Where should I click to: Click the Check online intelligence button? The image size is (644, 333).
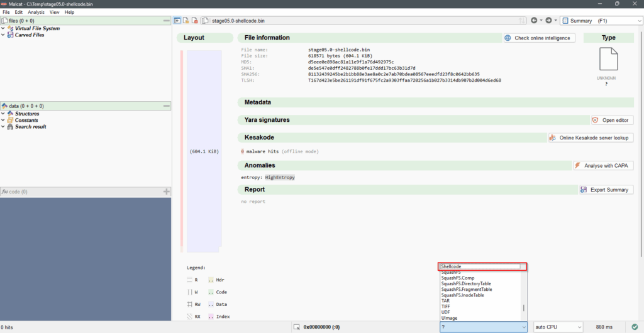(538, 38)
